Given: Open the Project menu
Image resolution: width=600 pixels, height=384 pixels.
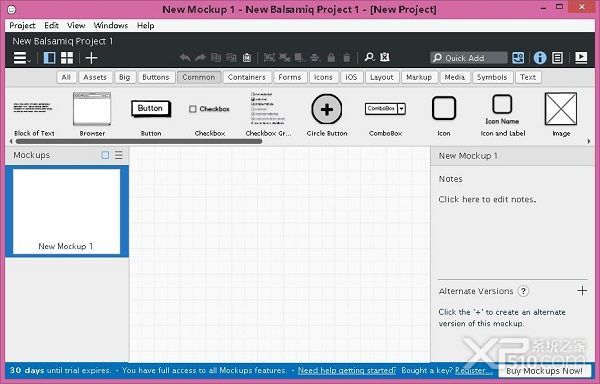Looking at the screenshot, I should (22, 26).
